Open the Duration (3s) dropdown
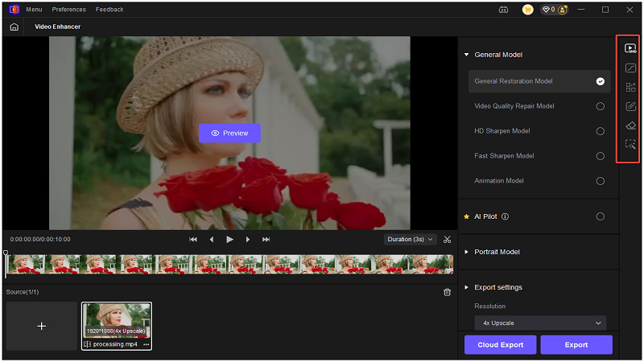The width and height of the screenshot is (644, 362). 410,239
